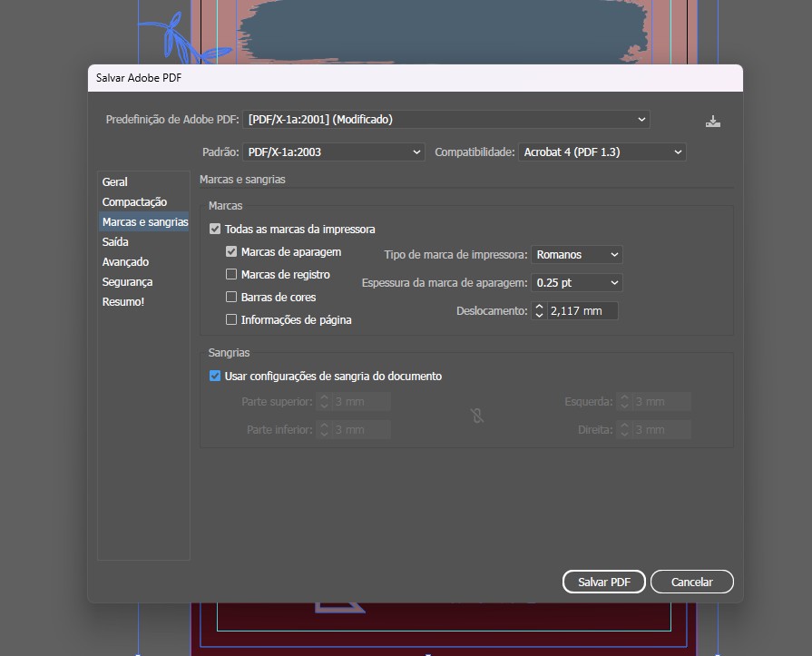Viewport: 812px width, 656px height.
Task: Click Cancelar button
Action: (692, 582)
